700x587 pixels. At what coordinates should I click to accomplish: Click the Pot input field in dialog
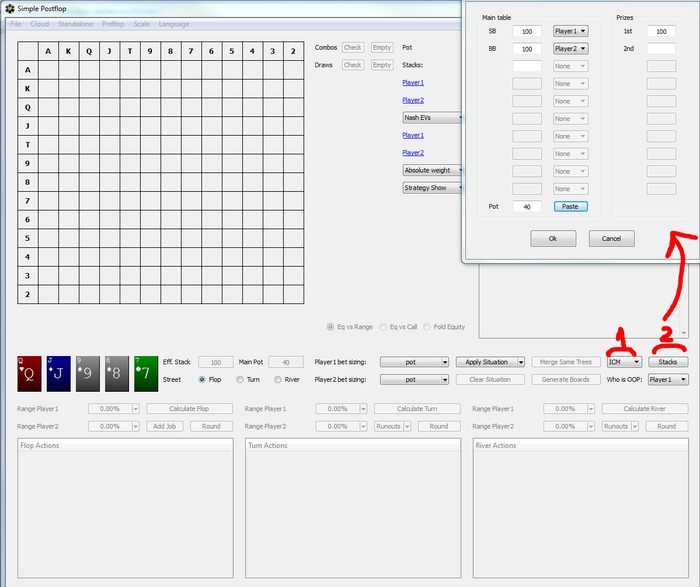point(527,207)
